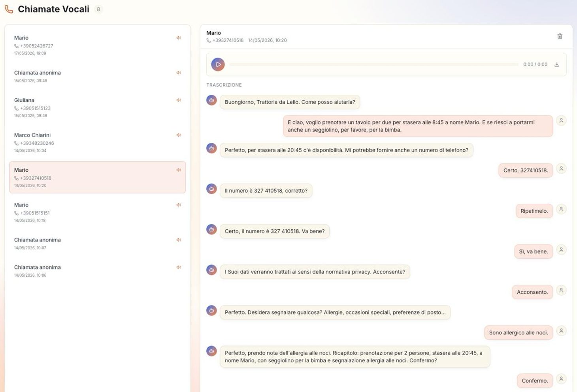The height and width of the screenshot is (392, 577).
Task: Click speaker icon on selected Mario 10:20 call
Action: tap(179, 170)
